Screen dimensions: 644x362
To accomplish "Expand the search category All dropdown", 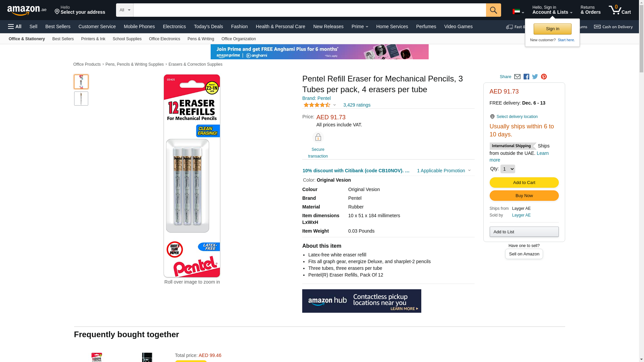I will pos(125,10).
